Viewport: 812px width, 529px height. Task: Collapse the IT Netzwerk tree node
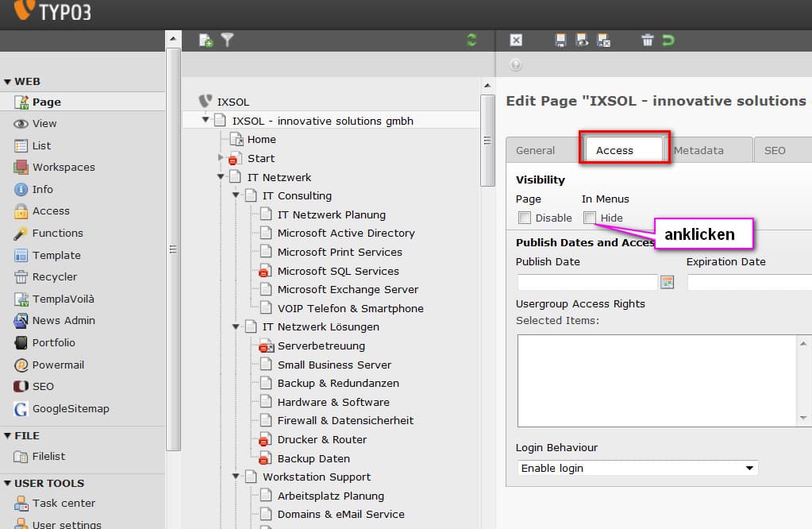pyautogui.click(x=221, y=177)
